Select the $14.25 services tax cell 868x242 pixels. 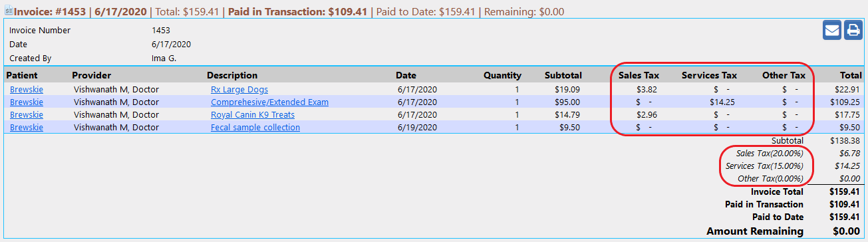[722, 102]
